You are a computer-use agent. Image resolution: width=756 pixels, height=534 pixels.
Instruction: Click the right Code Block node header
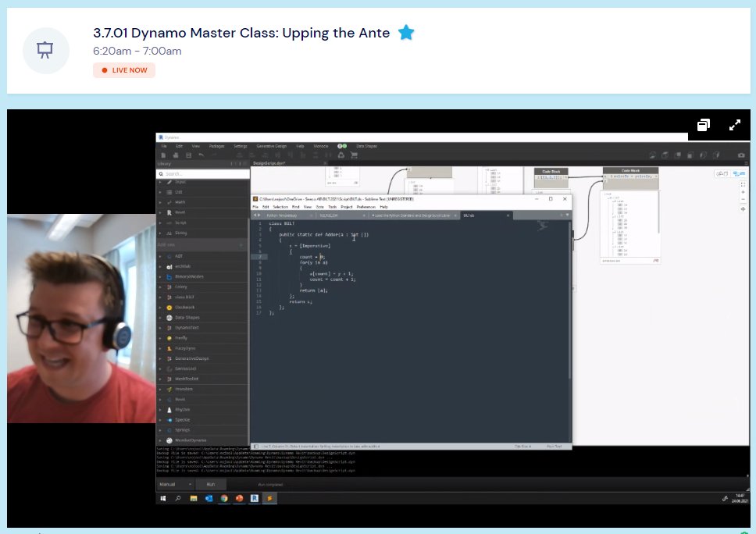pyautogui.click(x=630, y=171)
